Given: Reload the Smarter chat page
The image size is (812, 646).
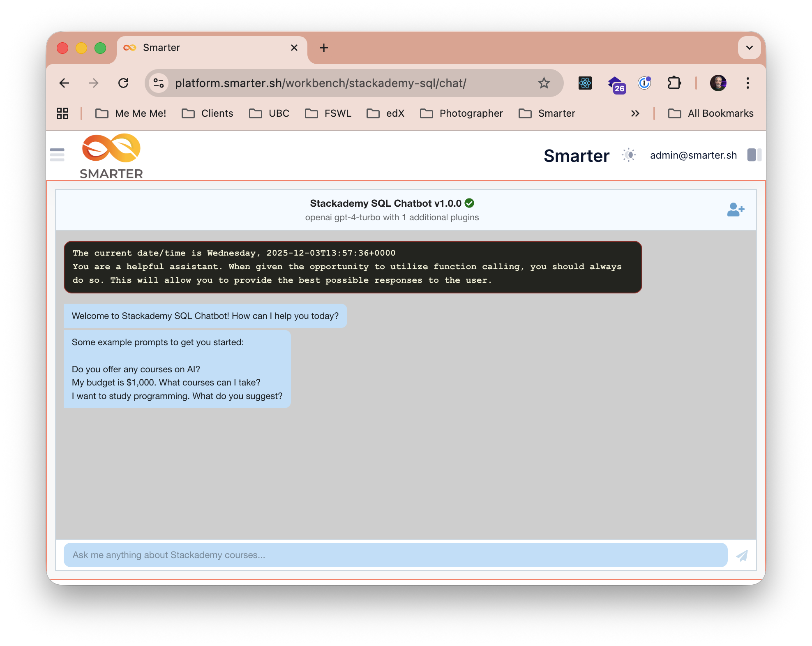Looking at the screenshot, I should coord(123,83).
